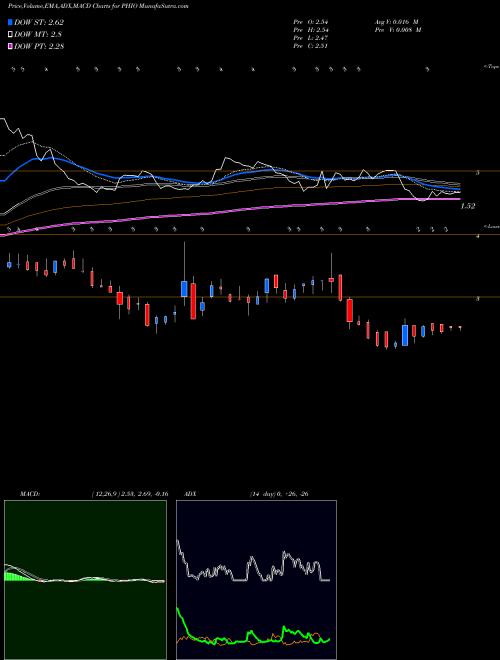
Task: Select the 'DOW PT: 2.28' legend text
Action: click(x=39, y=46)
